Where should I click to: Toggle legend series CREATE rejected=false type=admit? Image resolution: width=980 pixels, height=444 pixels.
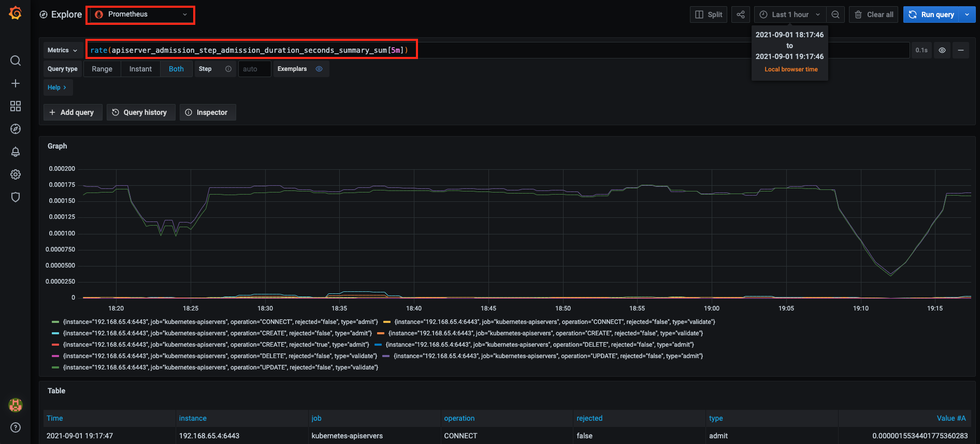pyautogui.click(x=218, y=333)
